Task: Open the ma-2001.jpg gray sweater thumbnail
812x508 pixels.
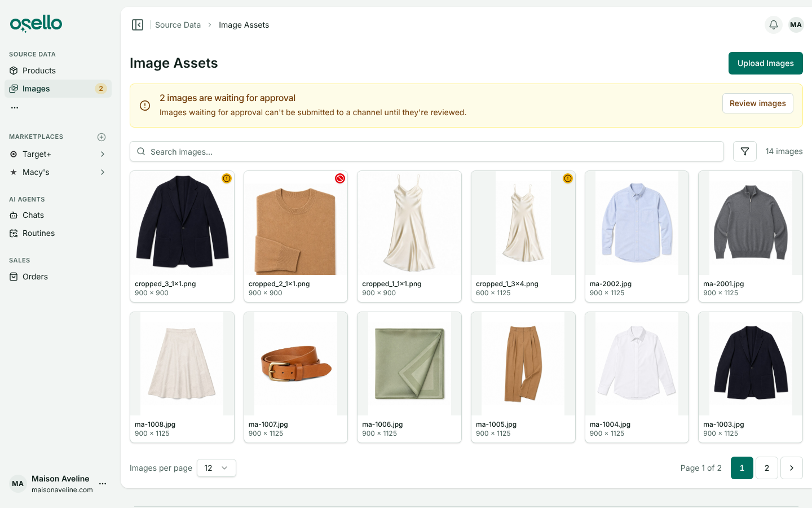Action: pyautogui.click(x=751, y=223)
